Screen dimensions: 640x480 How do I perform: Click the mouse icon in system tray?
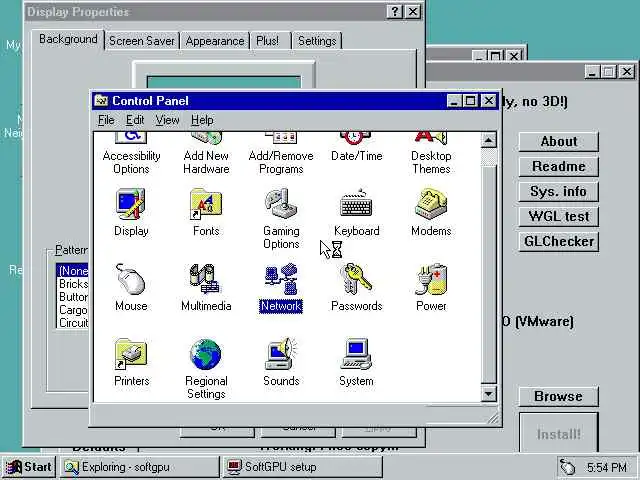coord(567,467)
